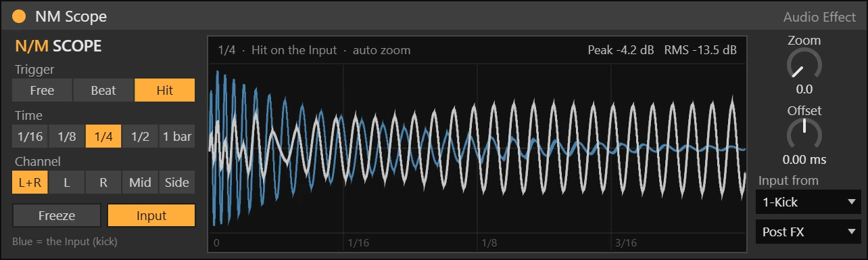
Task: Click the Offset value 0.00 ms
Action: pyautogui.click(x=804, y=160)
